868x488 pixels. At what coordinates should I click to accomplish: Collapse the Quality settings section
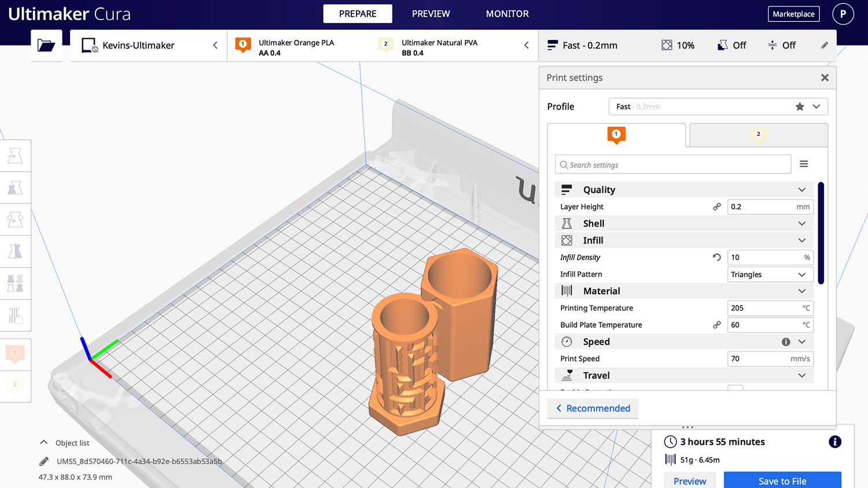(802, 190)
